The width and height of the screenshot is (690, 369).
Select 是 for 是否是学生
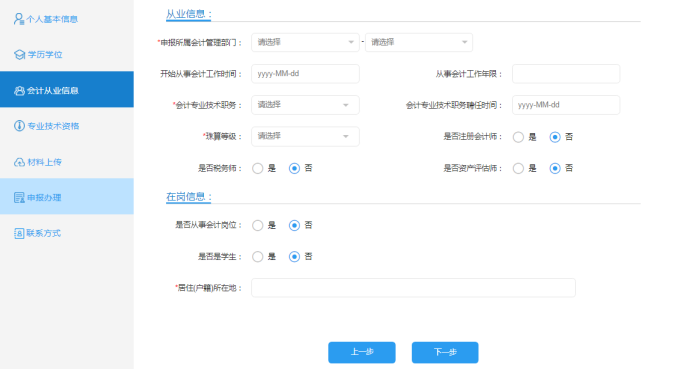(257, 257)
